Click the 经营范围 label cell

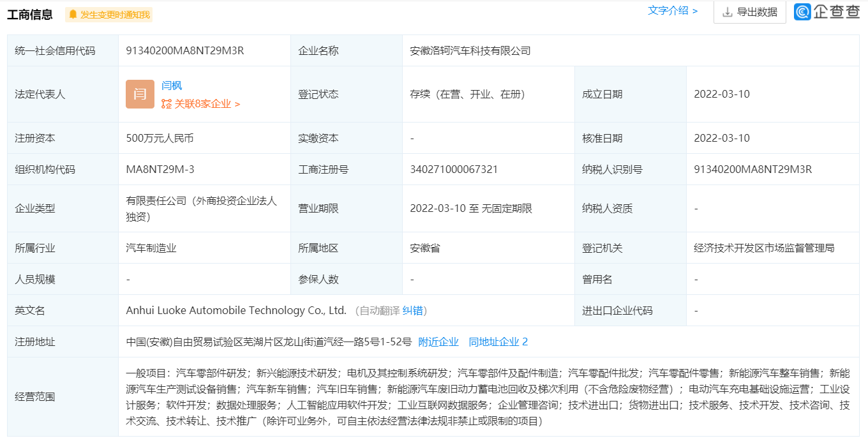pyautogui.click(x=63, y=397)
